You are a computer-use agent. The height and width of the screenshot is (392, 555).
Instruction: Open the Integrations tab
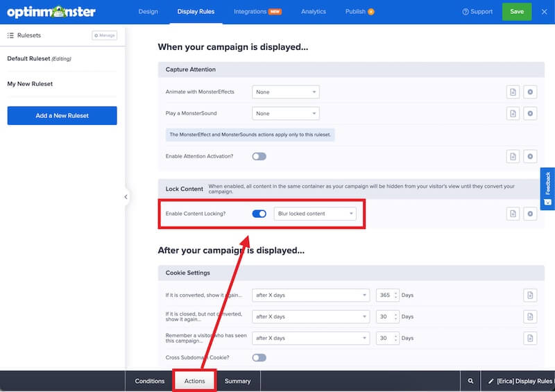point(257,12)
